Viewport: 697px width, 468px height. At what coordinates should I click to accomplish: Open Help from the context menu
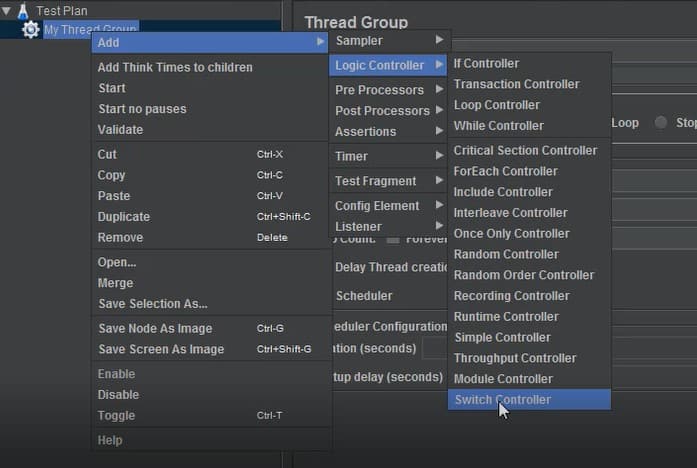pos(210,440)
